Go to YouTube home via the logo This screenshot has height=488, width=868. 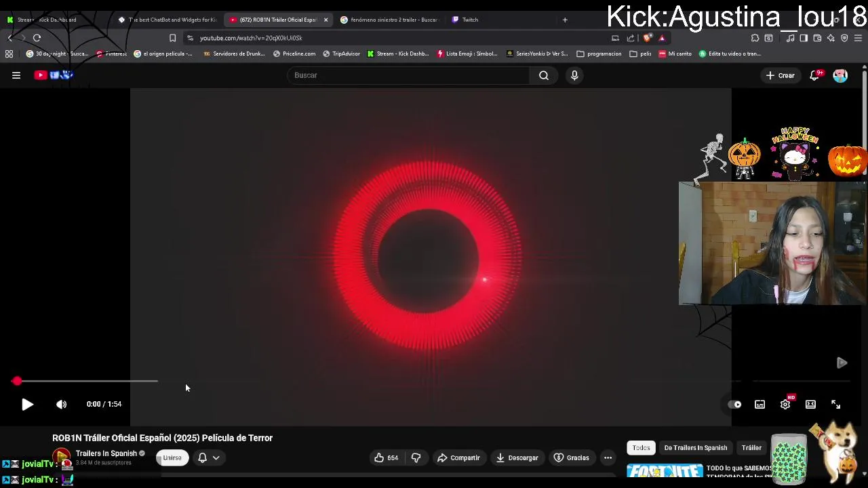[53, 75]
